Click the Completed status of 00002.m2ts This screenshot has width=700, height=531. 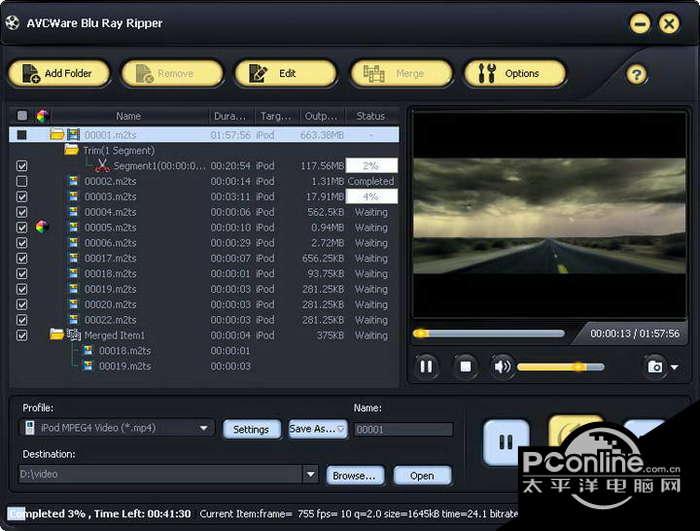coord(371,181)
